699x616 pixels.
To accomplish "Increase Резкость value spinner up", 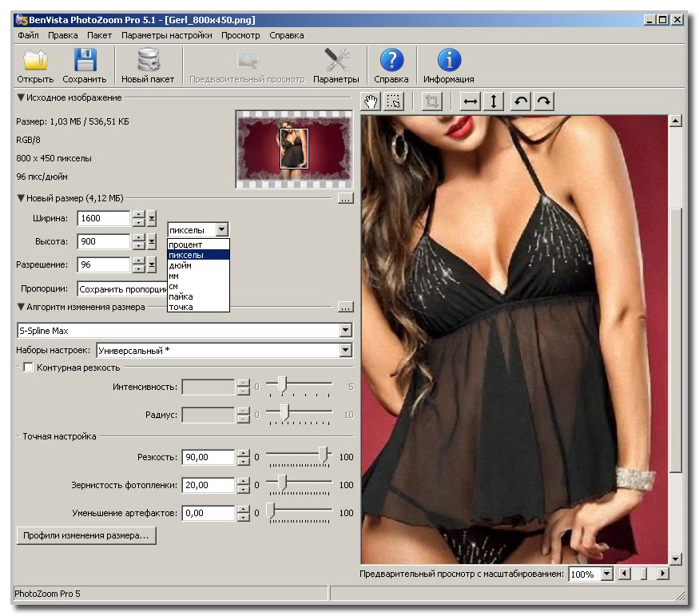I will point(244,454).
